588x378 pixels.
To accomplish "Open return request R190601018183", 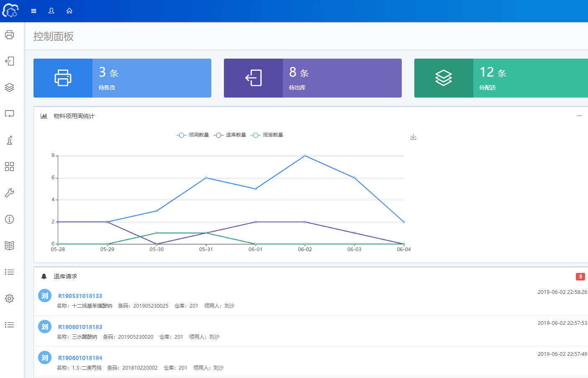I will tap(80, 327).
